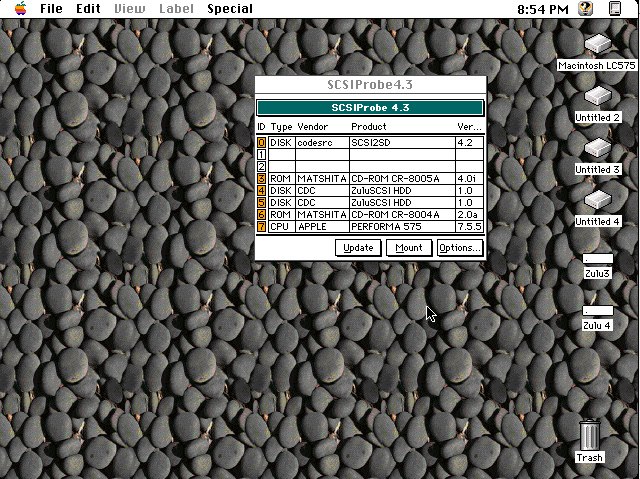Select CDC vendor cell in ID 5 row

tap(322, 202)
